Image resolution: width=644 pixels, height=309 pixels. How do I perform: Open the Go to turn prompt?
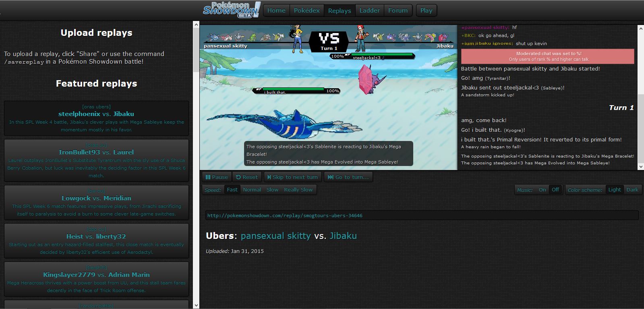click(x=348, y=177)
